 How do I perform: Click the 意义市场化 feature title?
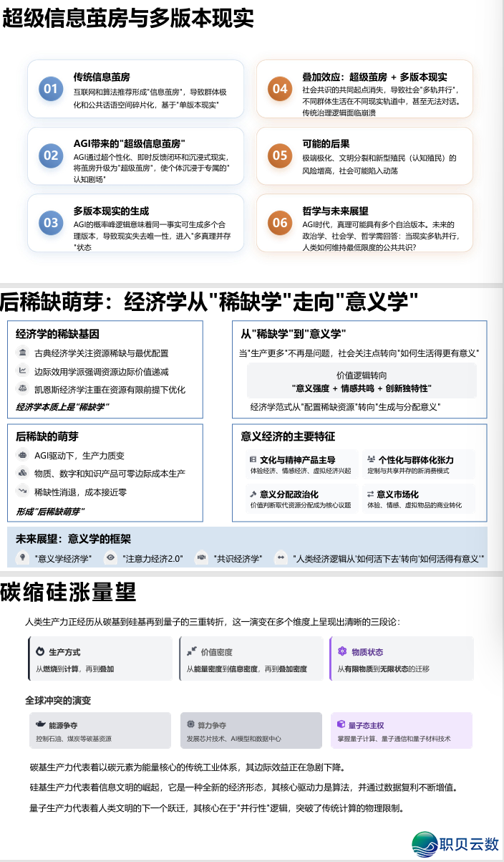(x=397, y=494)
